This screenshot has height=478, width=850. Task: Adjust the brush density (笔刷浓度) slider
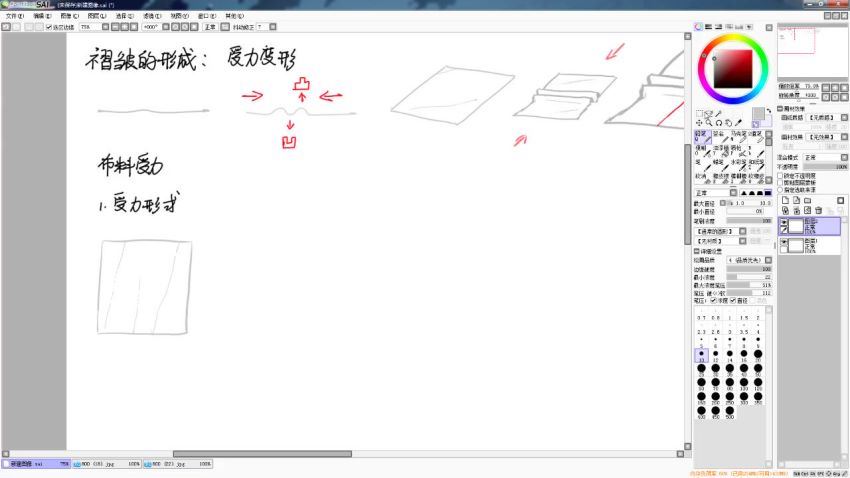pos(749,221)
